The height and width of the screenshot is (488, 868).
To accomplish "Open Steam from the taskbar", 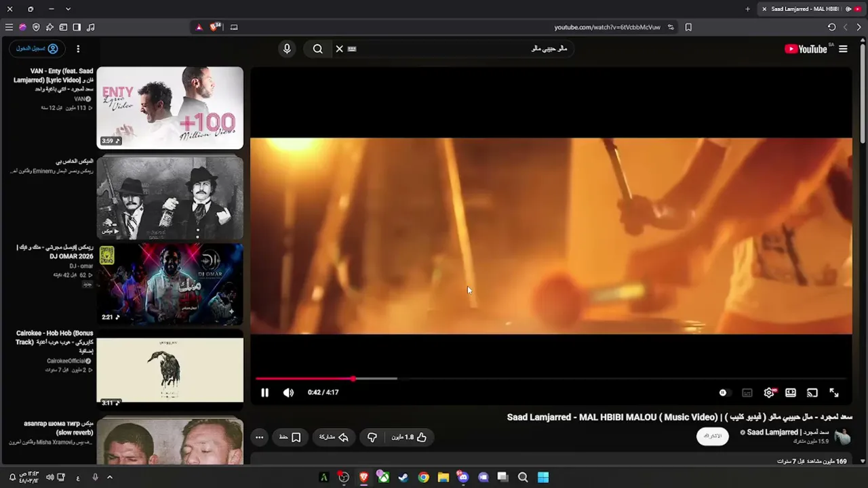I will pyautogui.click(x=403, y=477).
